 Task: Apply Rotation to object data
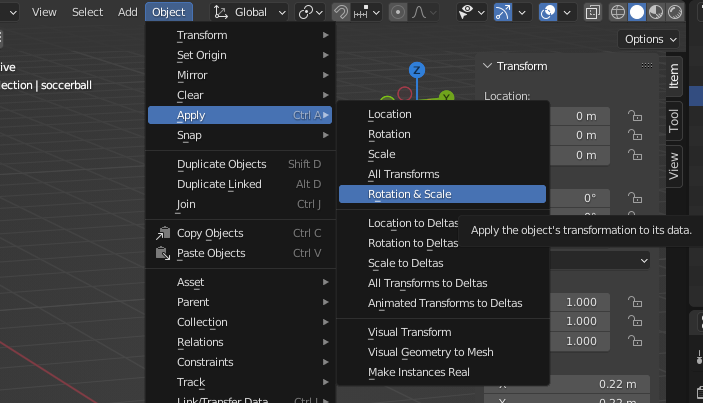[x=443, y=134]
